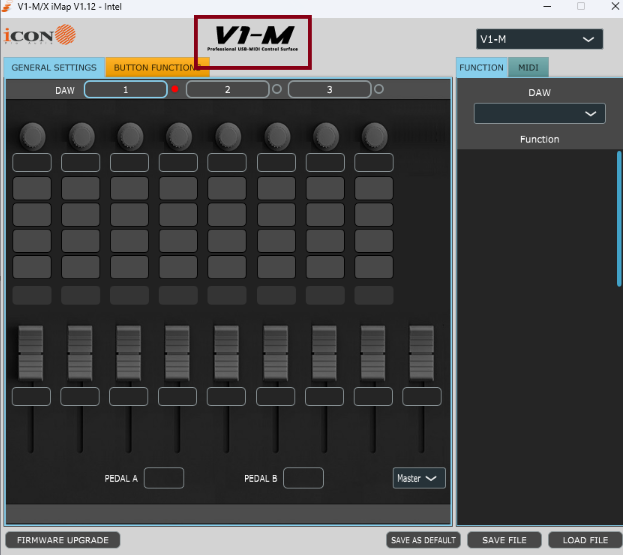Screen dimensions: 626x555
Task: Open the Master fader dropdown
Action: pyautogui.click(x=419, y=478)
